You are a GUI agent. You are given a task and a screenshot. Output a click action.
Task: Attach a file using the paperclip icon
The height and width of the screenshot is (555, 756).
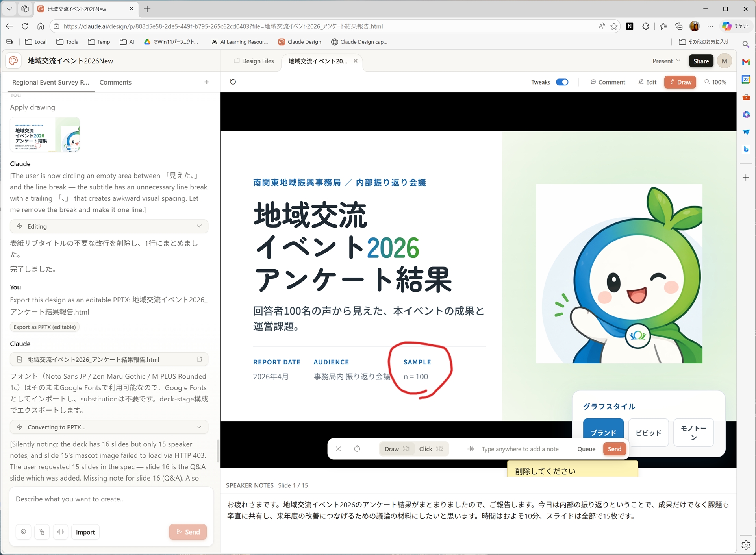42,532
